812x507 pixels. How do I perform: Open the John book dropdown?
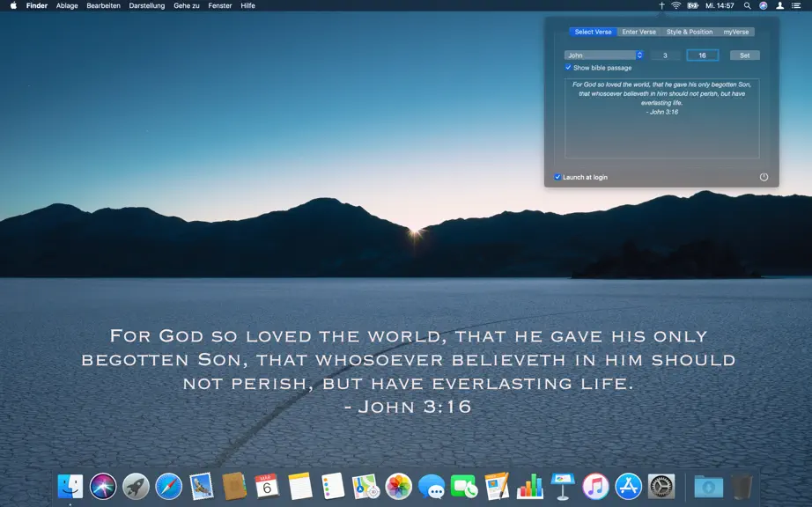[604, 55]
